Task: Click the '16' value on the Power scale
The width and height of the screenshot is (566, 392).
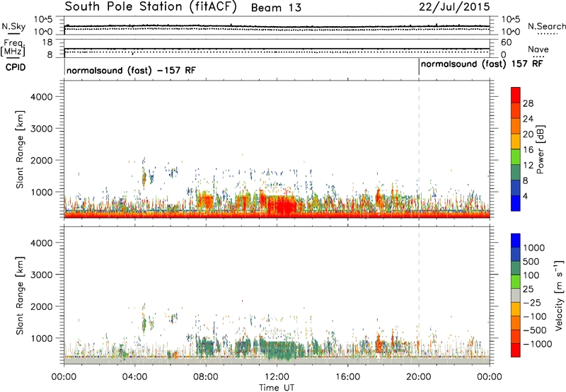Action: (x=528, y=150)
